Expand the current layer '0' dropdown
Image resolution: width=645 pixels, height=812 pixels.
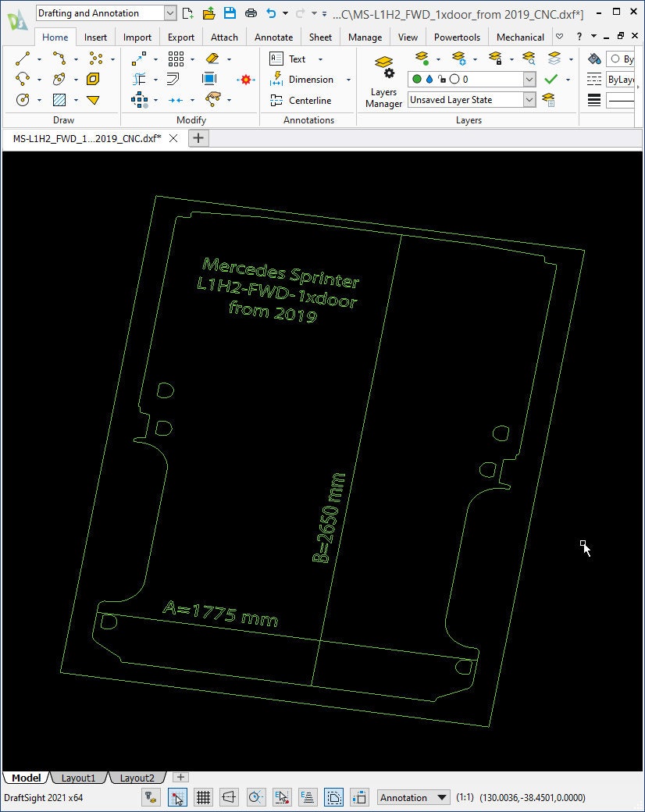tap(529, 79)
